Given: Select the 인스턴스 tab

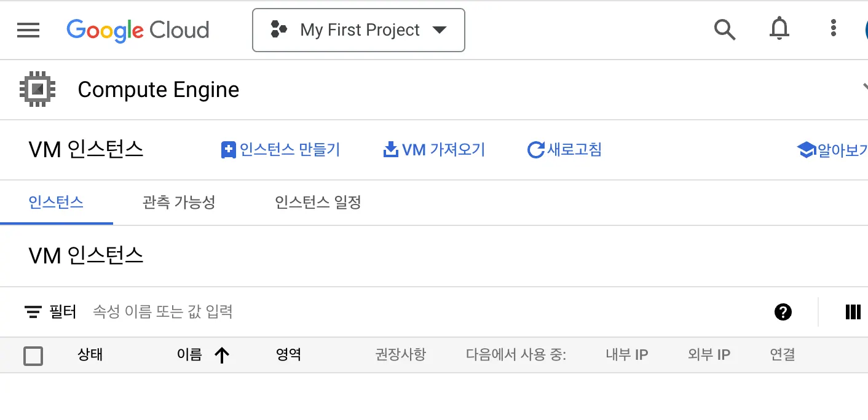Looking at the screenshot, I should point(56,202).
